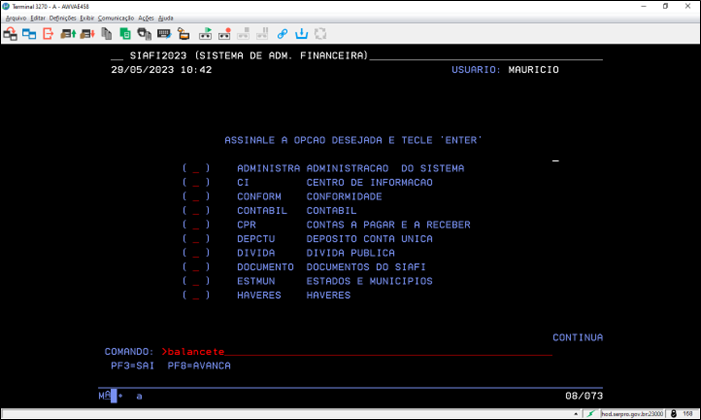Click the USUARIO: MAURICIO text
Image resolution: width=701 pixels, height=420 pixels.
point(505,70)
